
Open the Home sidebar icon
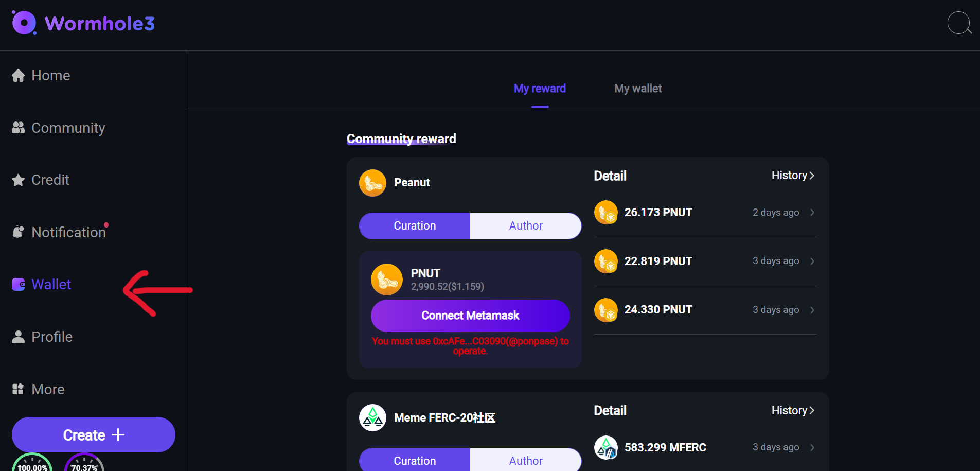pyautogui.click(x=18, y=75)
